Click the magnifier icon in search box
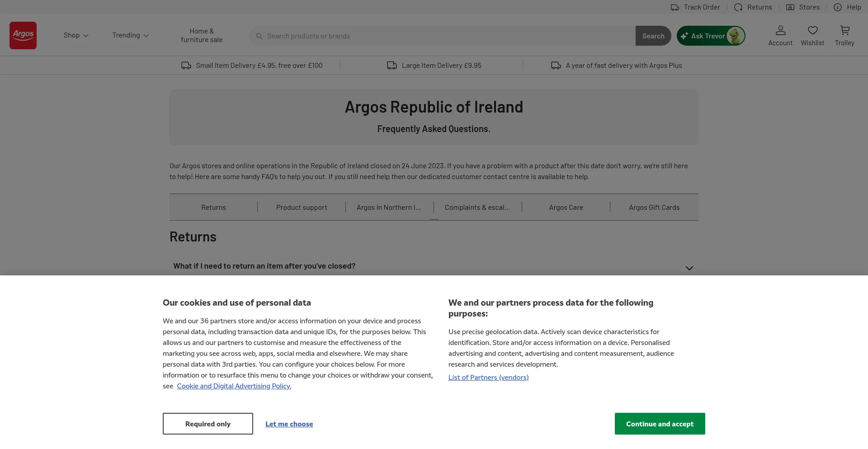The image size is (868, 449). click(x=259, y=36)
